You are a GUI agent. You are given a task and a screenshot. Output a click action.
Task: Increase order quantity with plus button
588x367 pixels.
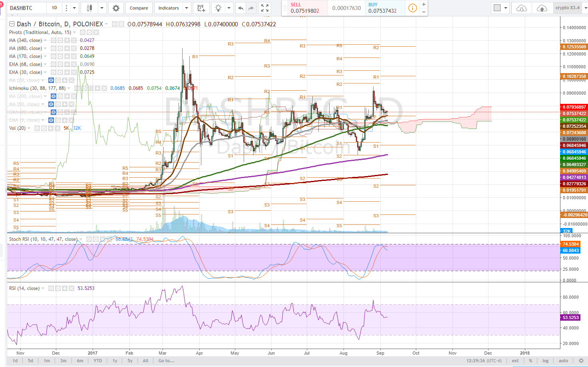(x=424, y=4)
